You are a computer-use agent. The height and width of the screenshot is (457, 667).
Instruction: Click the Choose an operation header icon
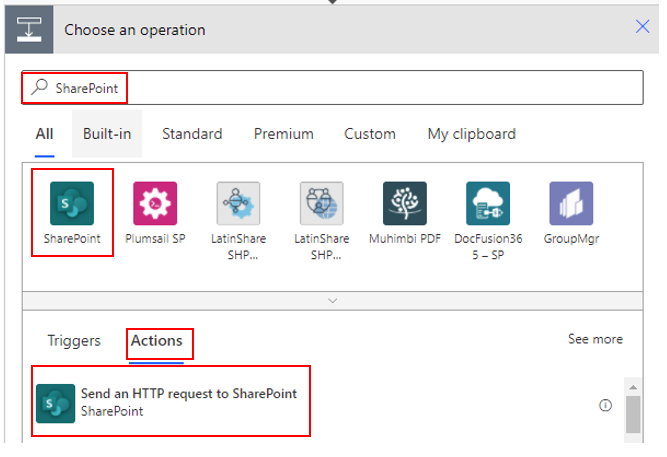pos(29,29)
